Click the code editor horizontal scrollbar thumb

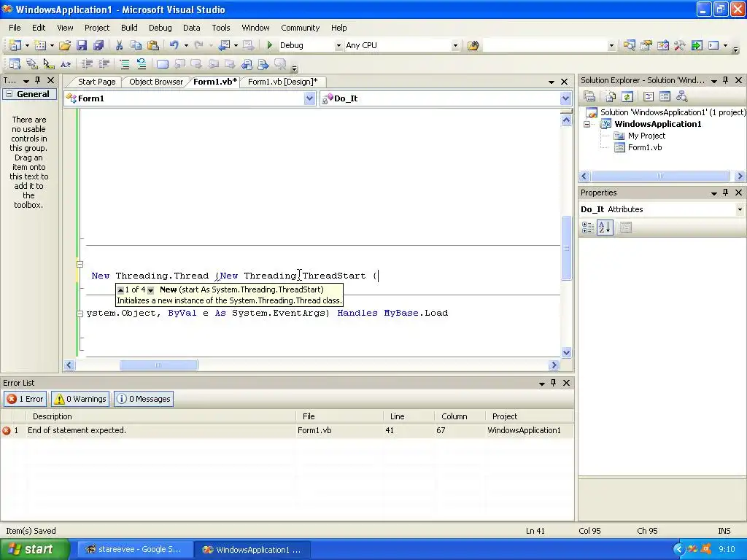pyautogui.click(x=158, y=365)
